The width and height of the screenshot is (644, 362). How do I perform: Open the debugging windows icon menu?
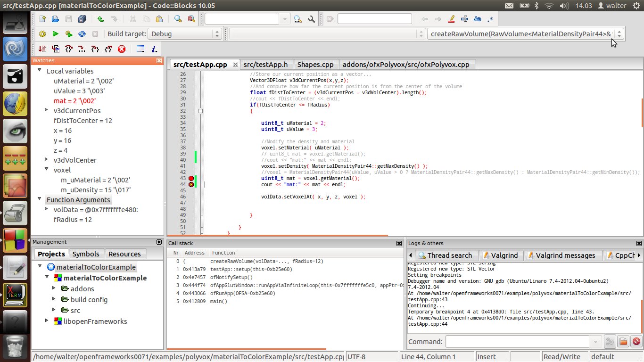[x=140, y=49]
